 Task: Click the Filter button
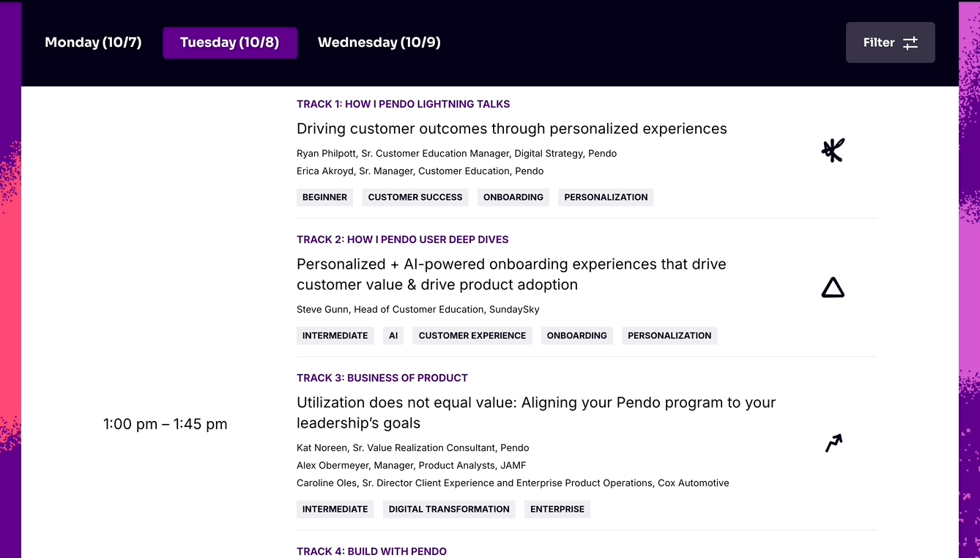[x=891, y=42]
